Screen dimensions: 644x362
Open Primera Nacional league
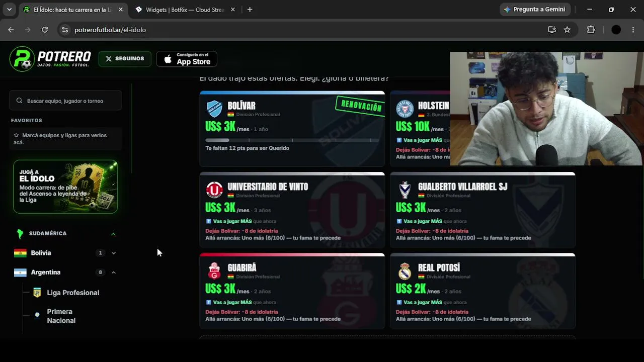(61, 316)
